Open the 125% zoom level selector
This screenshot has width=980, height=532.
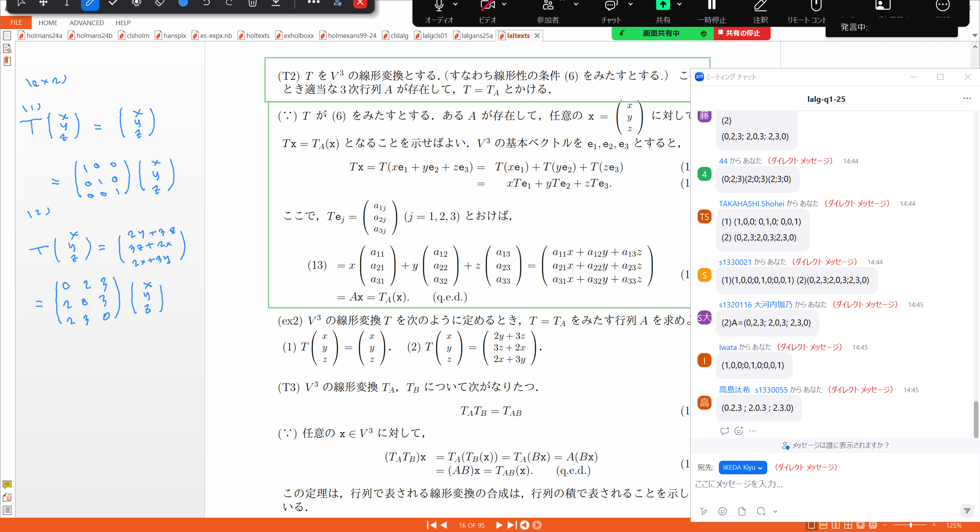(x=954, y=525)
